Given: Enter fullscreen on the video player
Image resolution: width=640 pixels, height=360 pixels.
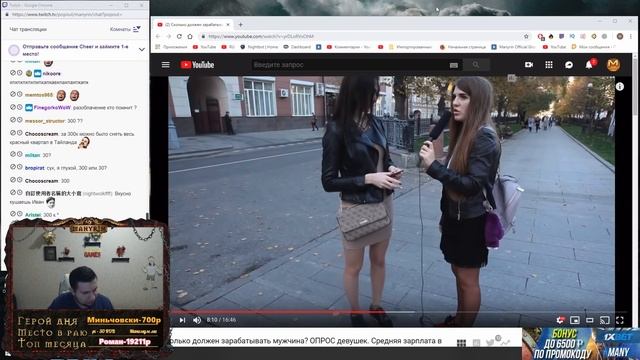Looking at the screenshot, I should [x=620, y=320].
